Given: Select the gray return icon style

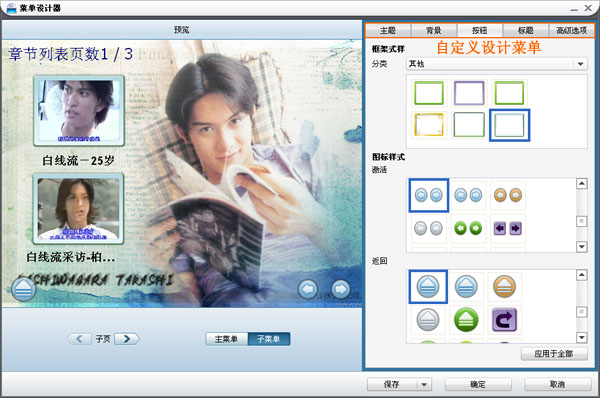Looking at the screenshot, I should coord(428,320).
